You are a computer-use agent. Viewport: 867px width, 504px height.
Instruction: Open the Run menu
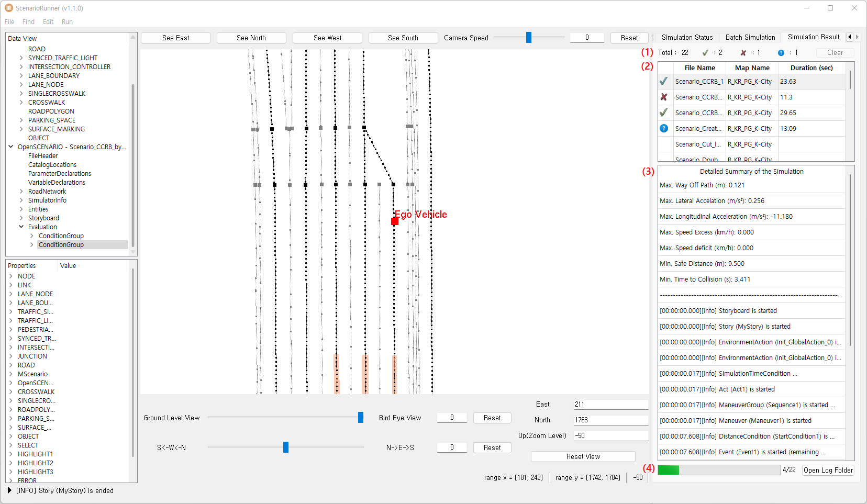click(67, 22)
